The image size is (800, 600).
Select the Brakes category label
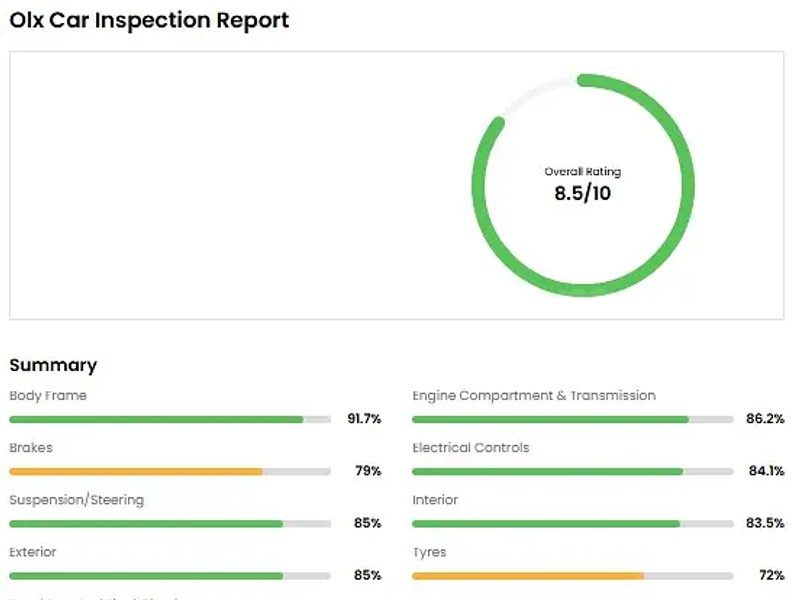coord(31,447)
